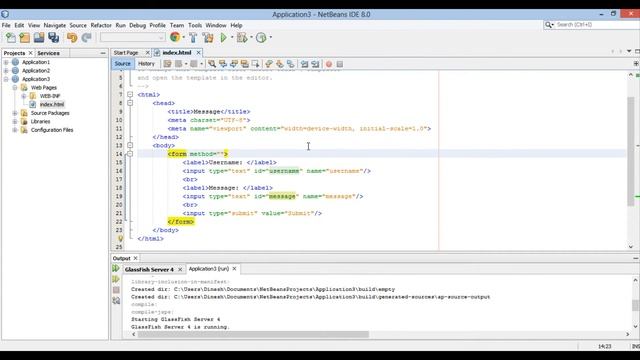640x360 pixels.
Task: Click the lightbulb hint icon on line 24
Action: click(x=120, y=238)
